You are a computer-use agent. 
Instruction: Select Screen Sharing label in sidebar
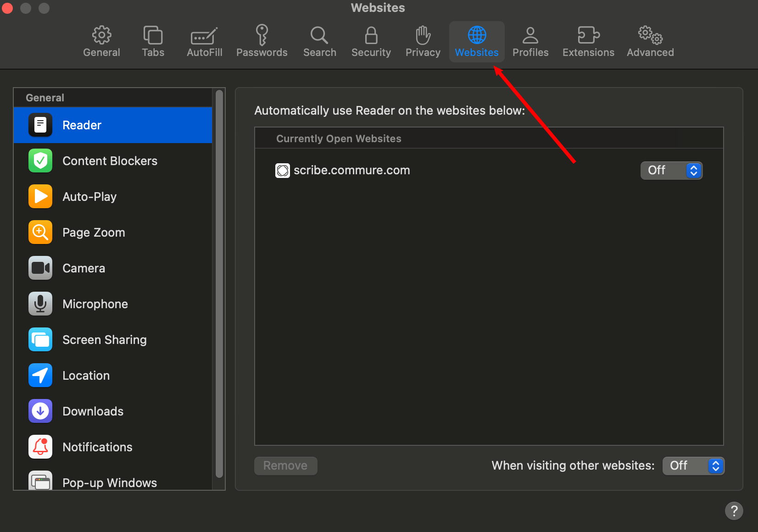(x=105, y=340)
